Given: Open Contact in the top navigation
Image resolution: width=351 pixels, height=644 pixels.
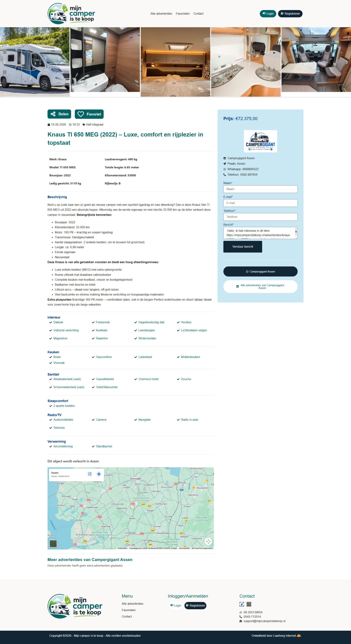Looking at the screenshot, I should pos(198,14).
